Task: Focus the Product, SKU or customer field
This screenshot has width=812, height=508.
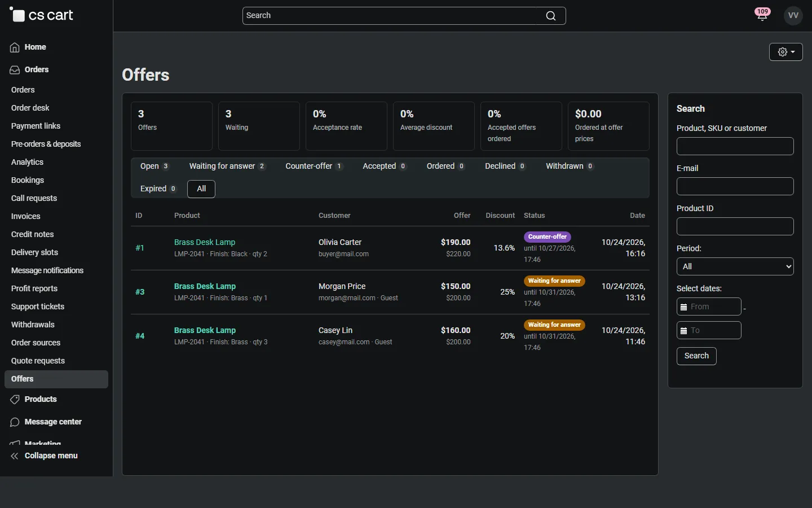Action: pyautogui.click(x=735, y=146)
